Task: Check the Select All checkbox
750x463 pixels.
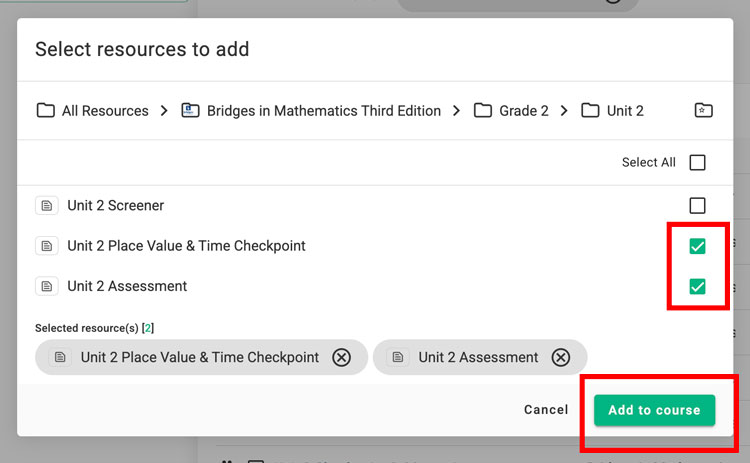Action: click(697, 163)
